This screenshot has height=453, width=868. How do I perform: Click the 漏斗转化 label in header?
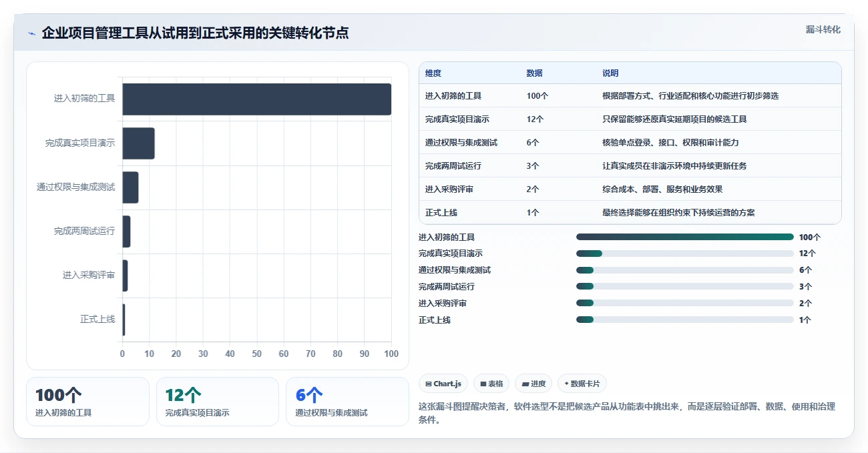point(823,29)
